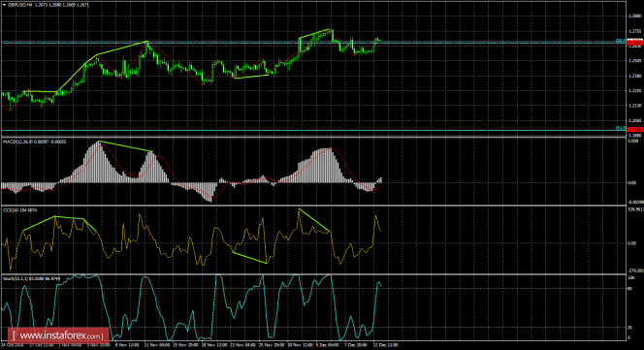The height and width of the screenshot is (350, 644).
Task: Select the green support line under late November lows
Action: tap(250, 77)
